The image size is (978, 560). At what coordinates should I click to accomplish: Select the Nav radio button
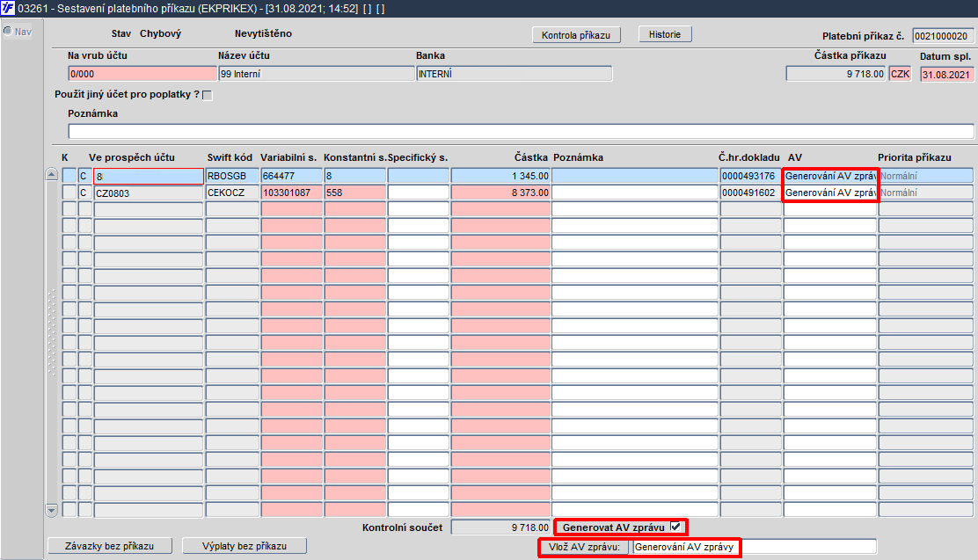click(8, 31)
